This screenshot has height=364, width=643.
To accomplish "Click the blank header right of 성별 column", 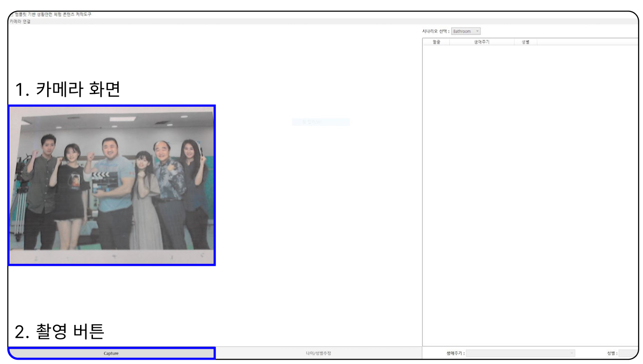I will click(586, 42).
